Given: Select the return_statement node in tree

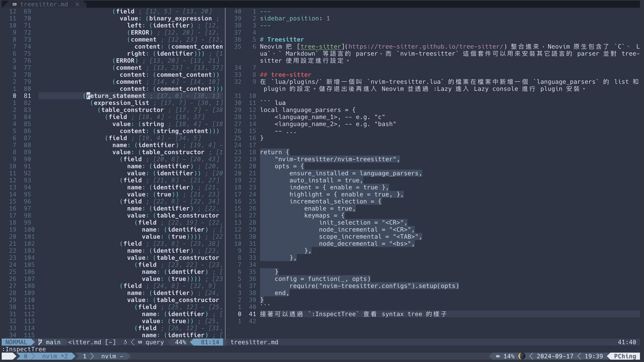Looking at the screenshot, I should pyautogui.click(x=116, y=96).
